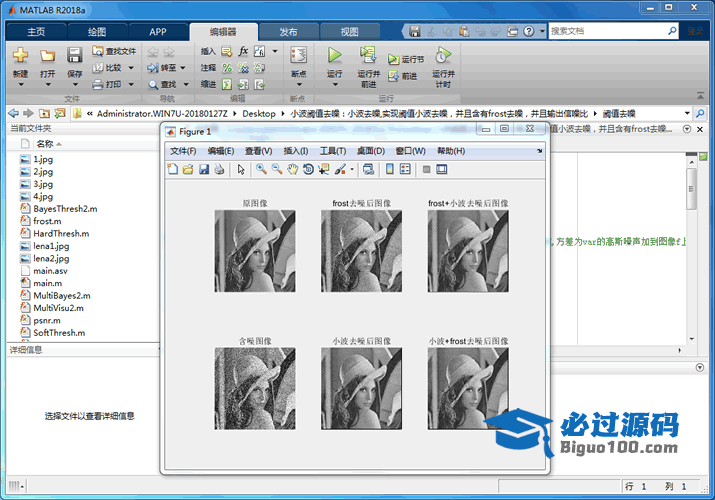This screenshot has height=500, width=715.
Task: Click the Save (保存) icon in the editor ribbon
Action: pos(75,55)
